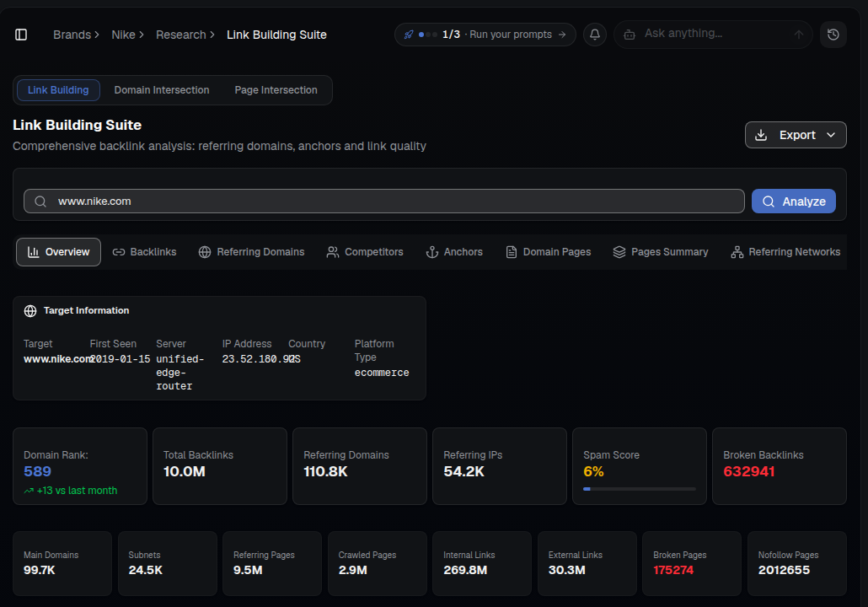Screen dimensions: 868x607
Task: Open the Domain Pages tab
Action: pyautogui.click(x=548, y=252)
